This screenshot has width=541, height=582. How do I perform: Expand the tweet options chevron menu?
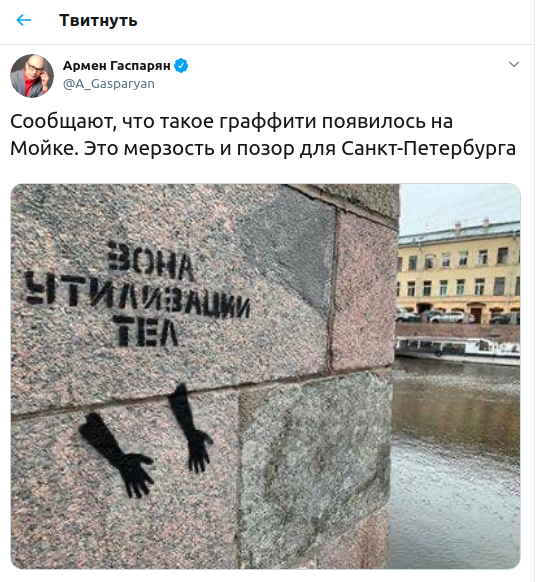click(514, 64)
